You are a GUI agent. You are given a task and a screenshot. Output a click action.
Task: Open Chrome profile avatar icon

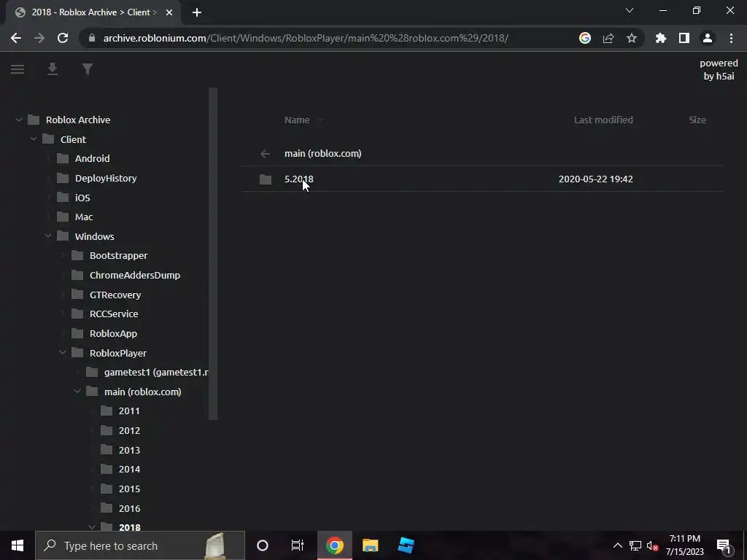point(708,38)
